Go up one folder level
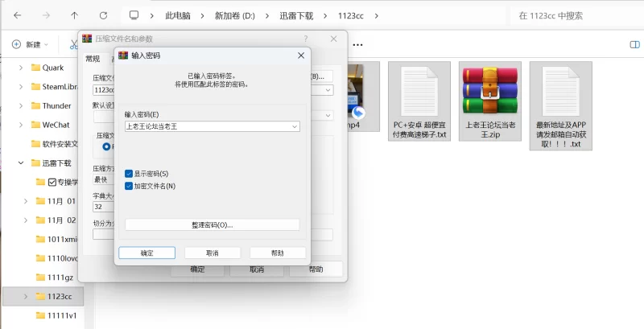The width and height of the screenshot is (644, 329). pyautogui.click(x=74, y=15)
